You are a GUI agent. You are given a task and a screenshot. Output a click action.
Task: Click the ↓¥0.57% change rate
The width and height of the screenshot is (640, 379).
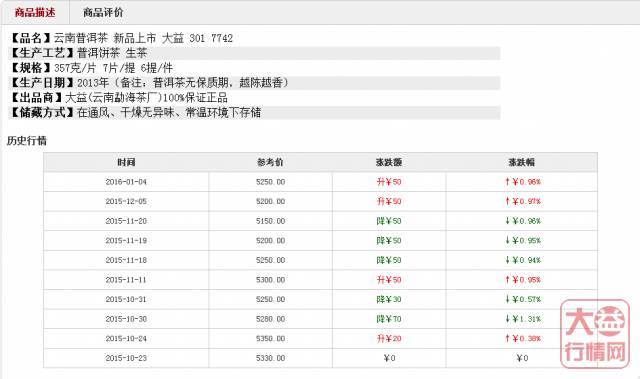(522, 299)
